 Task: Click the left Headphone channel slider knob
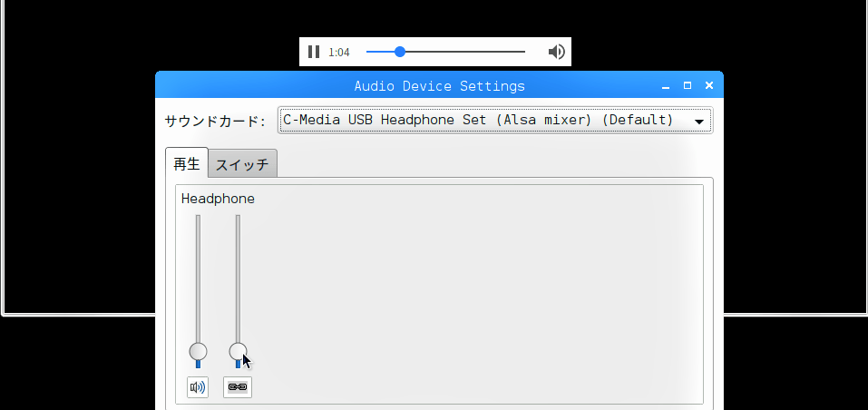198,351
